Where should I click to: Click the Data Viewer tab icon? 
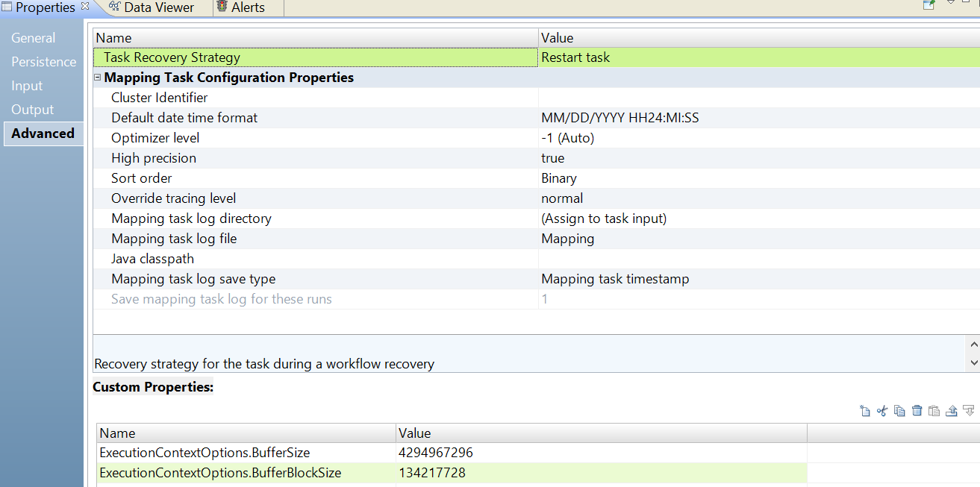[114, 7]
